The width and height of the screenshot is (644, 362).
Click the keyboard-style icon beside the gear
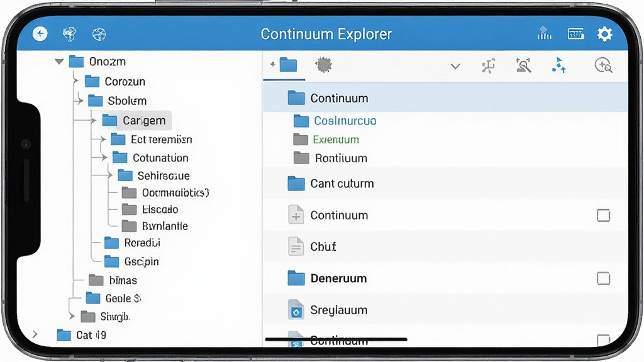click(575, 34)
